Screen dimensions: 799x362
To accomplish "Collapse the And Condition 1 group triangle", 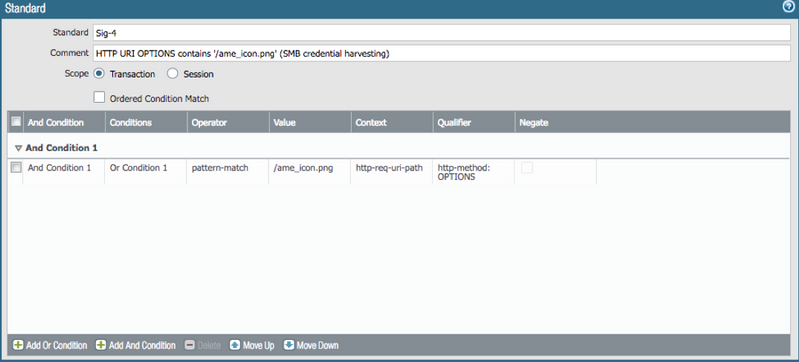I will pos(18,148).
